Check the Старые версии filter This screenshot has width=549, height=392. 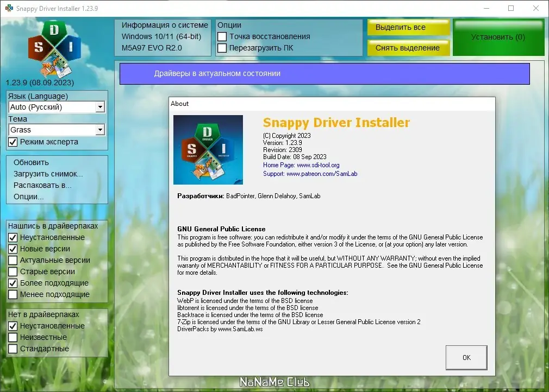[12, 271]
